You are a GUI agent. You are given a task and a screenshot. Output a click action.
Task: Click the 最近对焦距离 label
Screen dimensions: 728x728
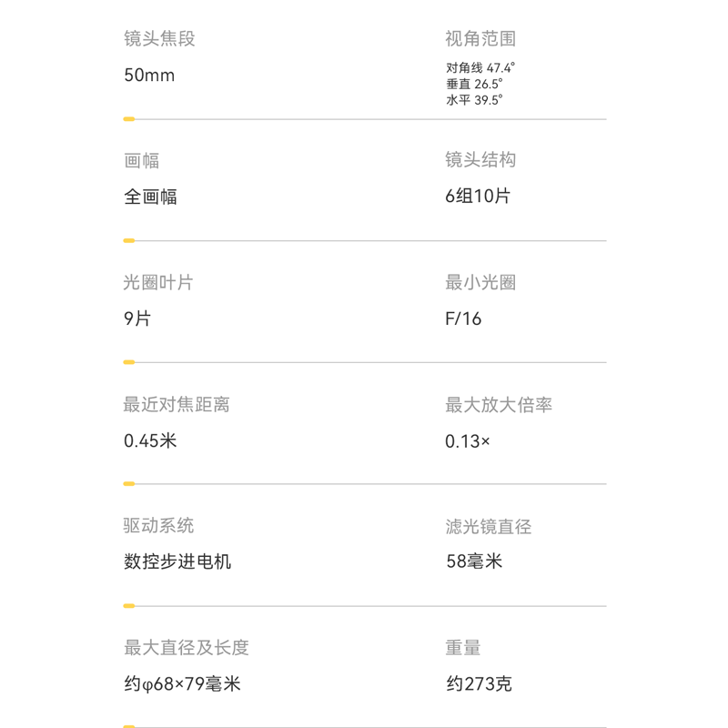pos(177,404)
